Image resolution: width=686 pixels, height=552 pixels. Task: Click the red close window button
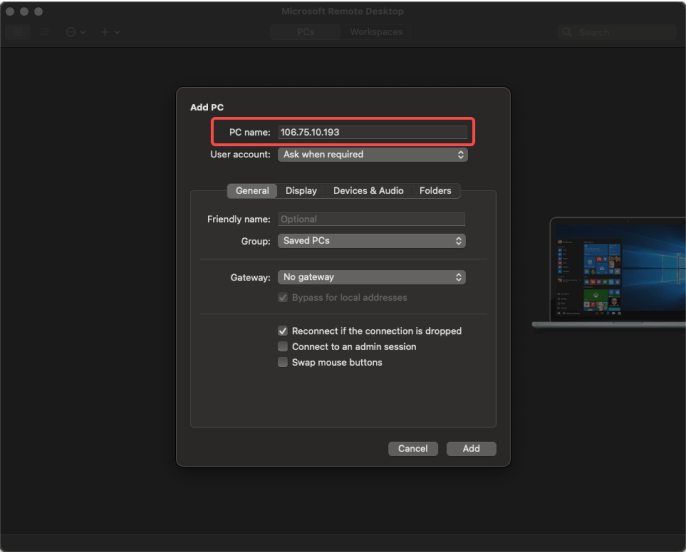click(x=10, y=11)
